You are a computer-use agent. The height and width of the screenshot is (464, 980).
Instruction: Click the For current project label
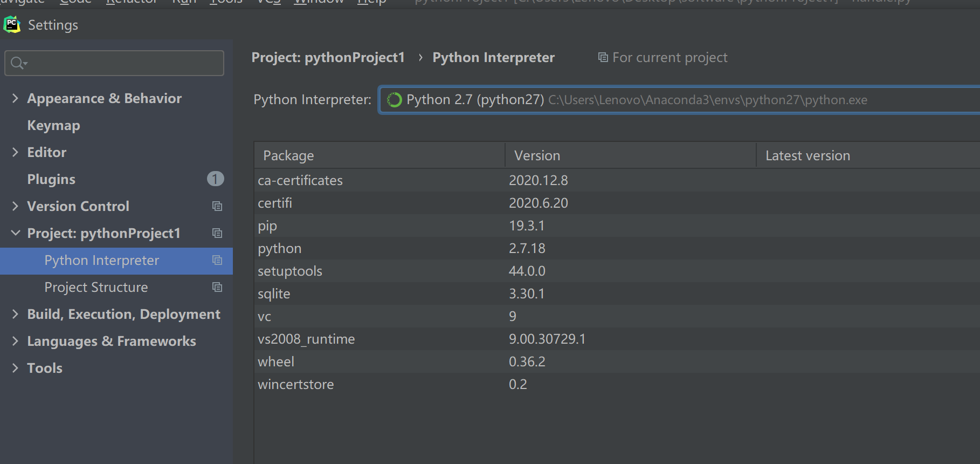pos(670,57)
